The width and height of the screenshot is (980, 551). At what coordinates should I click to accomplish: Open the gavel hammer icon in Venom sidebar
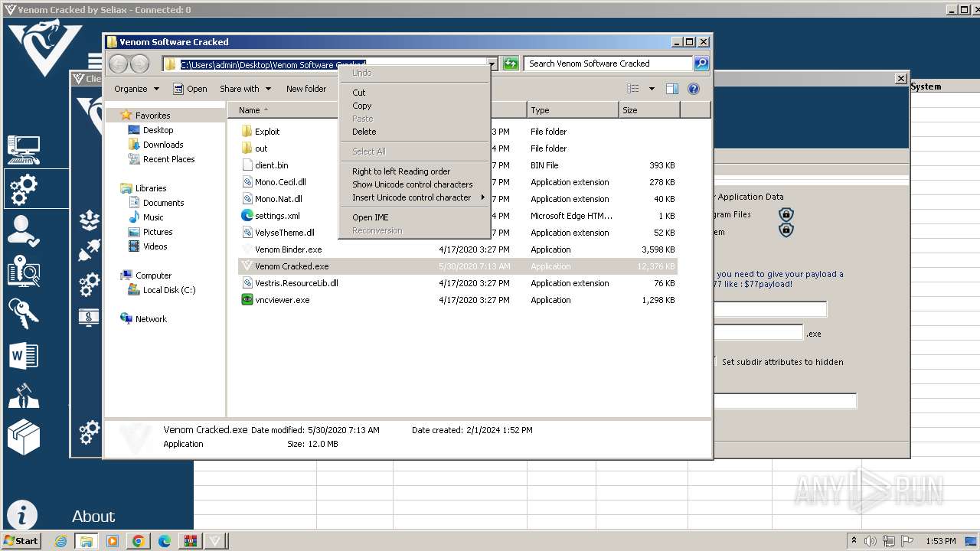(x=23, y=396)
